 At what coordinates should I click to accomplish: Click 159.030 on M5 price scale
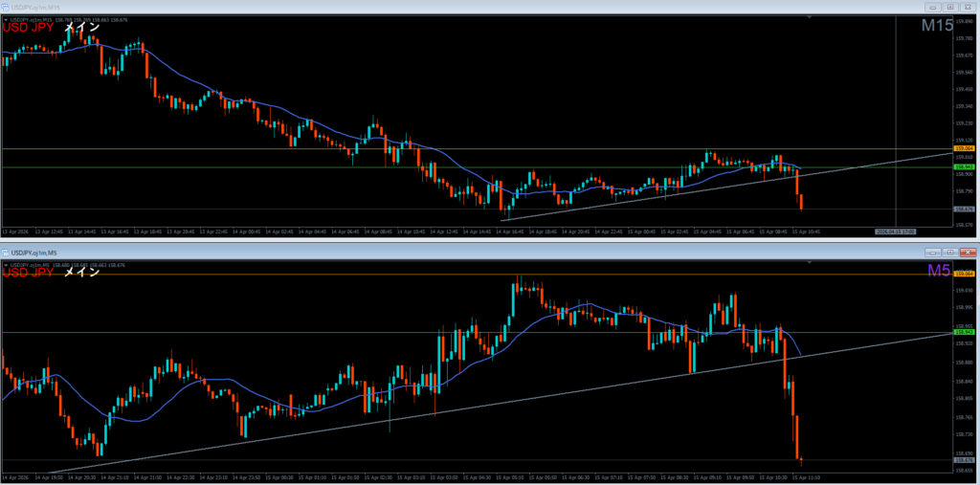coord(963,290)
